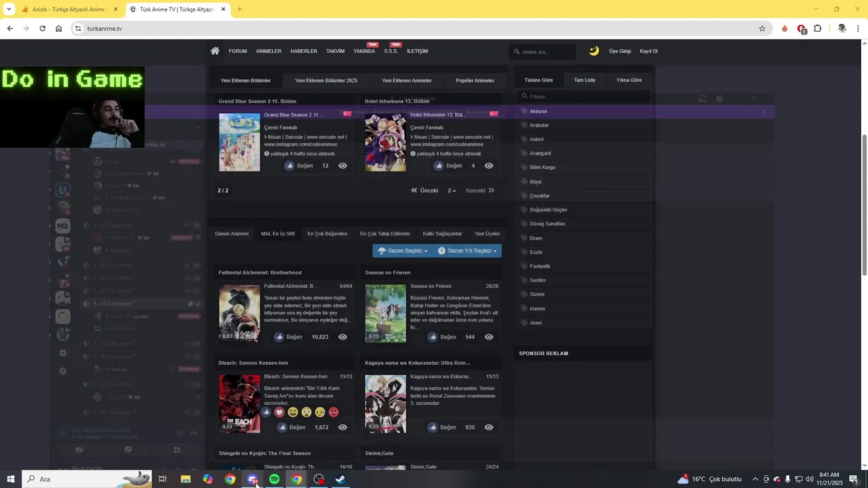This screenshot has width=868, height=488.
Task: Toggle eye icon on Fullmetal Alchemist card
Action: click(342, 337)
